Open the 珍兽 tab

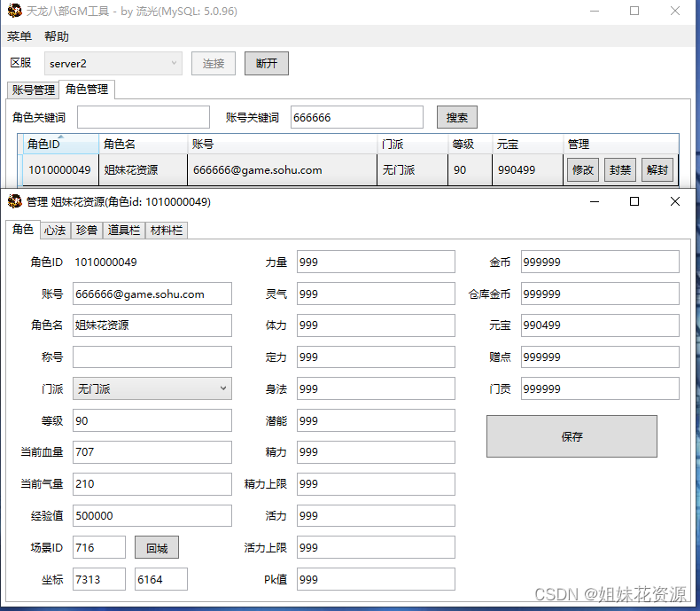tap(87, 230)
